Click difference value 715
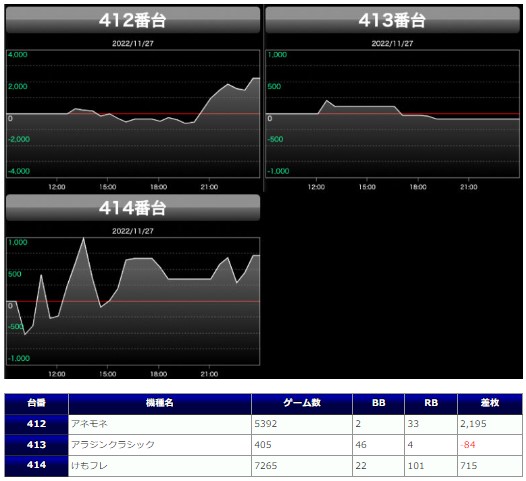Image resolution: width=526 pixels, height=481 pixels. 469,466
